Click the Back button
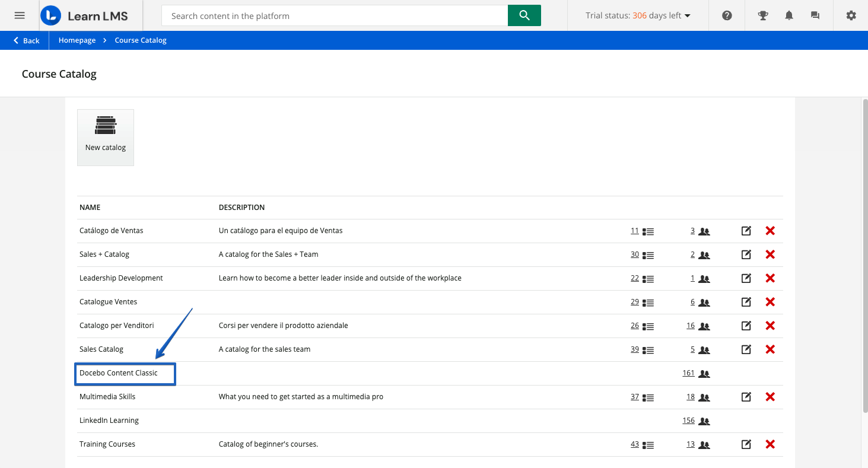The image size is (868, 468). (x=27, y=40)
